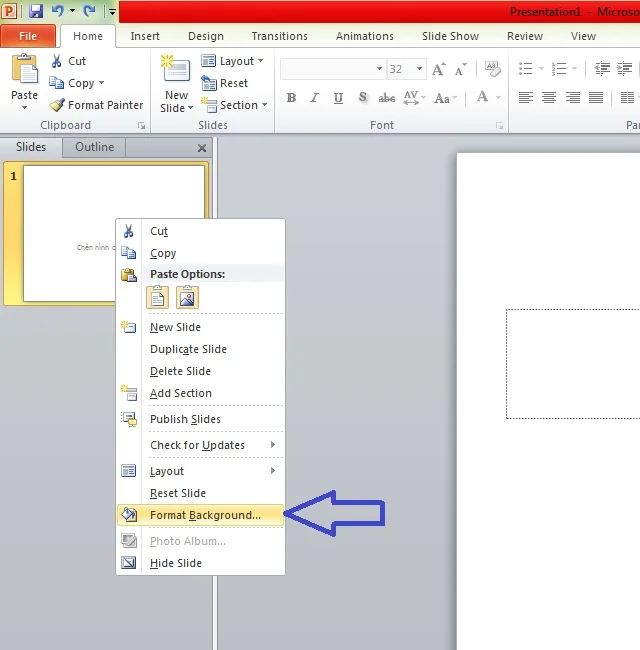The height and width of the screenshot is (650, 640).
Task: Toggle Bold formatting
Action: click(291, 98)
